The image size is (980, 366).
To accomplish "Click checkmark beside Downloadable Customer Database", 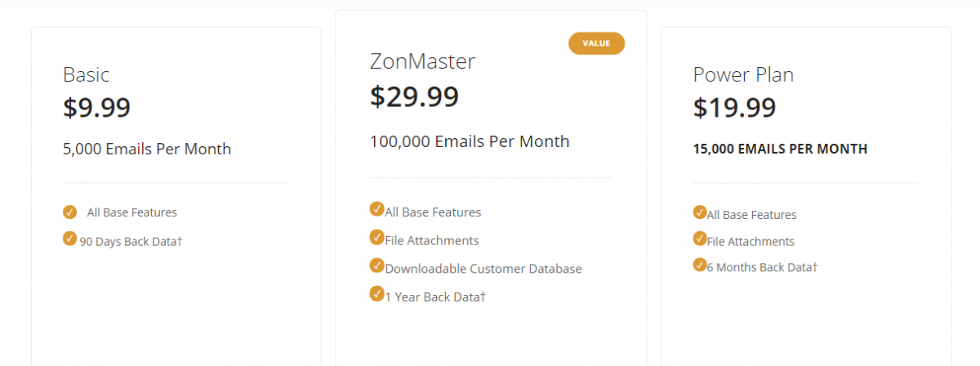I will (x=376, y=266).
